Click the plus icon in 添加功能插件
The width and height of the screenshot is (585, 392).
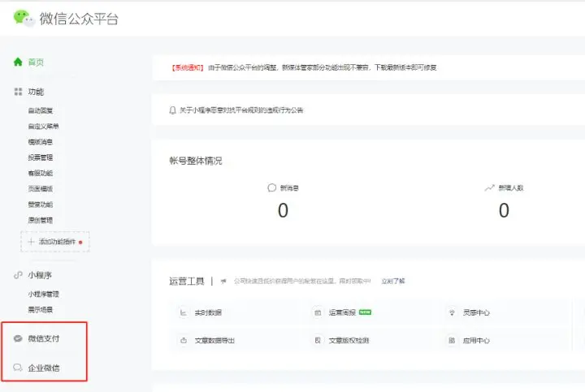[31, 242]
